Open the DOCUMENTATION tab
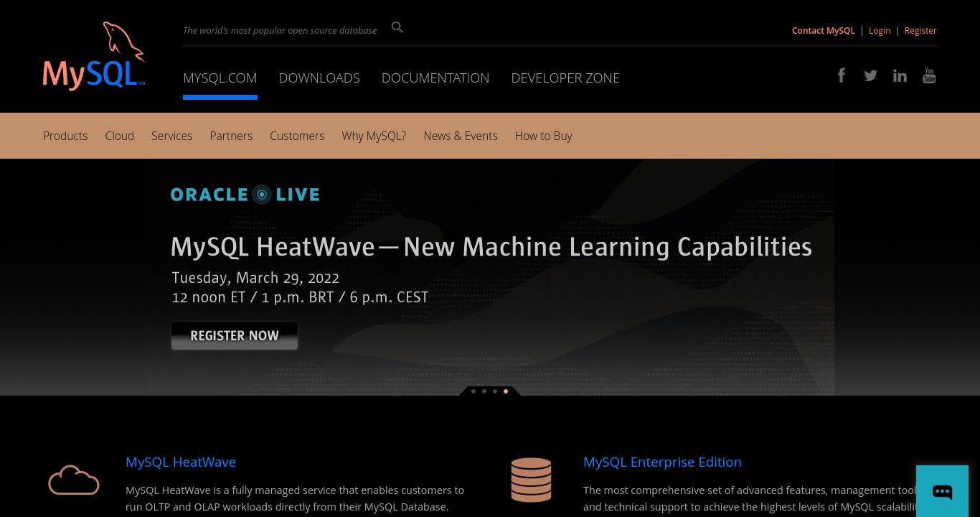This screenshot has height=517, width=980. (x=435, y=78)
